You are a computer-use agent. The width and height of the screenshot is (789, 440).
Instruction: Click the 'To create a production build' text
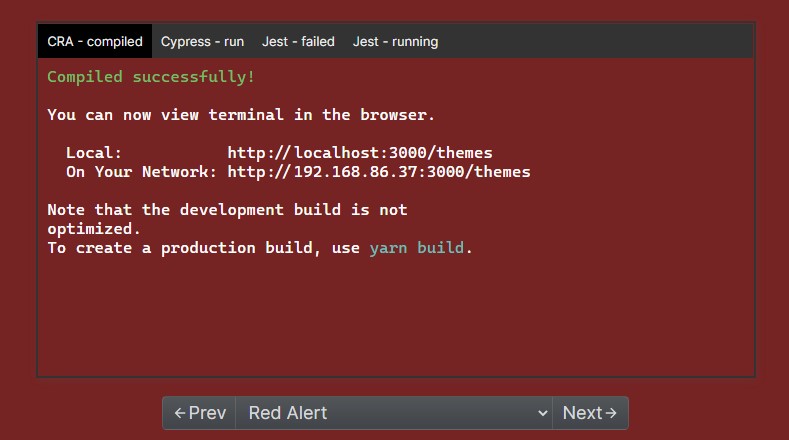click(x=180, y=248)
